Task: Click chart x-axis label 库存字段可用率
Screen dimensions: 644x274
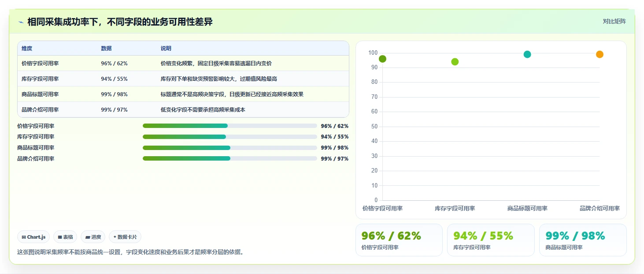Action: tap(455, 208)
